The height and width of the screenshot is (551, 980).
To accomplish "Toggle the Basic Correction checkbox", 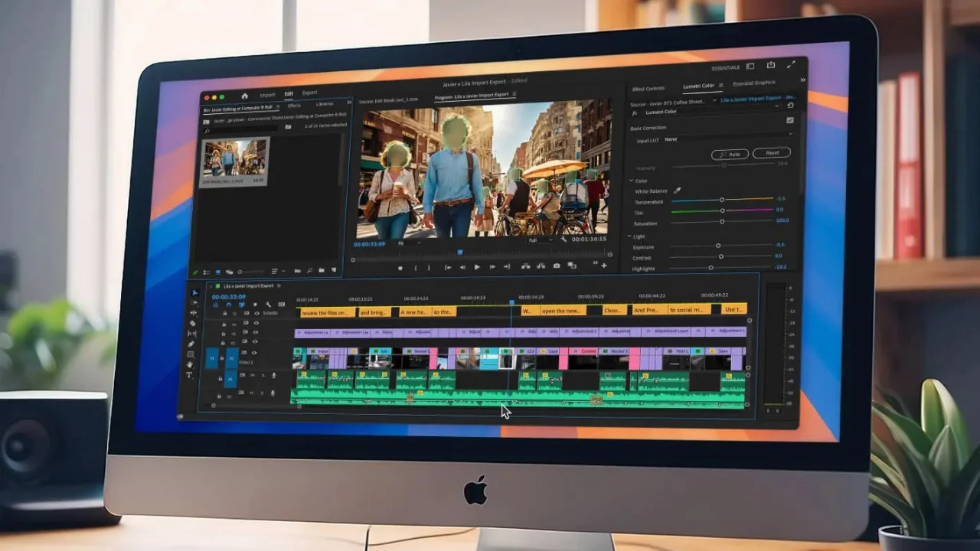I will click(790, 120).
